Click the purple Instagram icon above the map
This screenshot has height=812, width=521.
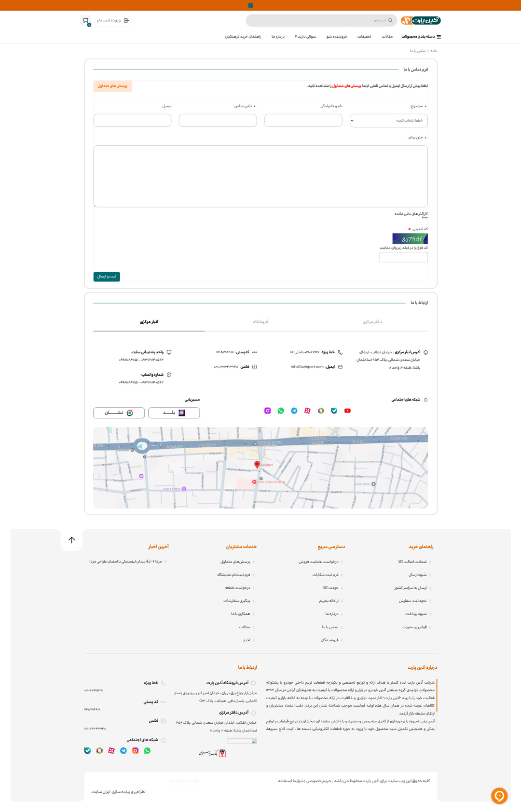click(x=267, y=411)
